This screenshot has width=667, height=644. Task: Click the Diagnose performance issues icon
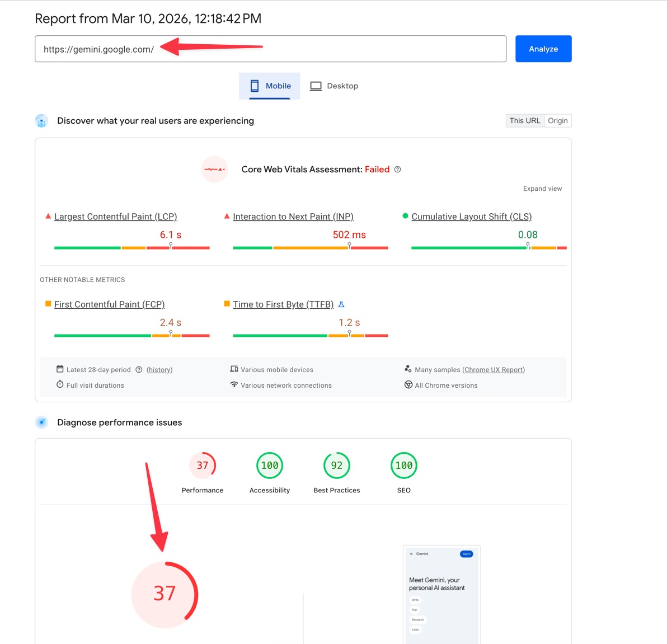[x=41, y=422]
